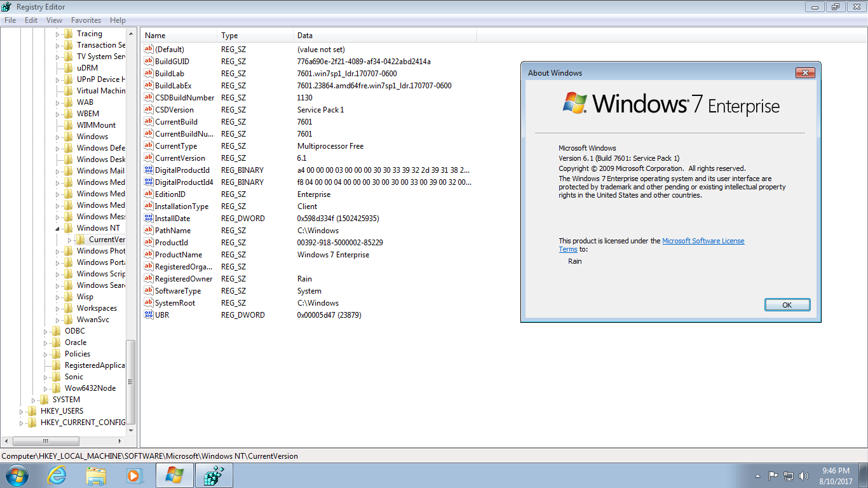This screenshot has height=488, width=868.
Task: Click the UBR DWORD value icon
Action: tap(149, 315)
